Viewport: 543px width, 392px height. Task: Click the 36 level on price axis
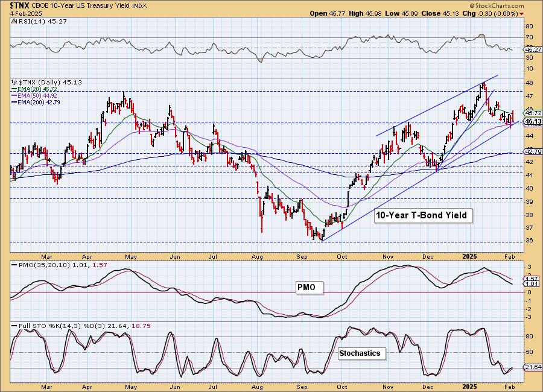pos(530,241)
